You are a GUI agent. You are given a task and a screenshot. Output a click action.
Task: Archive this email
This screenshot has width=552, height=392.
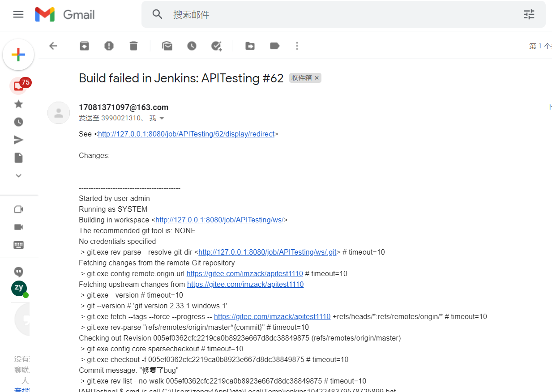click(85, 46)
